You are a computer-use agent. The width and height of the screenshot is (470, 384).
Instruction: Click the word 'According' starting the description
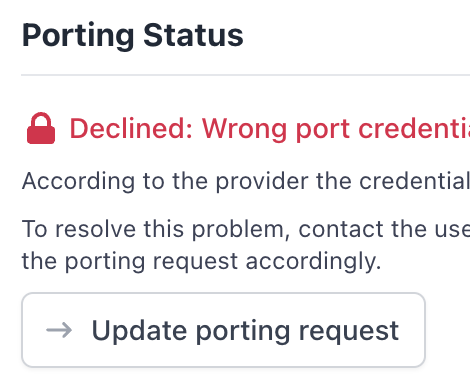pos(78,181)
